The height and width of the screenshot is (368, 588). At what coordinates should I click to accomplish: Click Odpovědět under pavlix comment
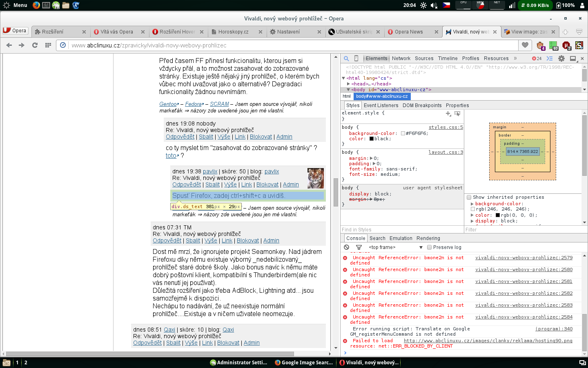pyautogui.click(x=187, y=185)
